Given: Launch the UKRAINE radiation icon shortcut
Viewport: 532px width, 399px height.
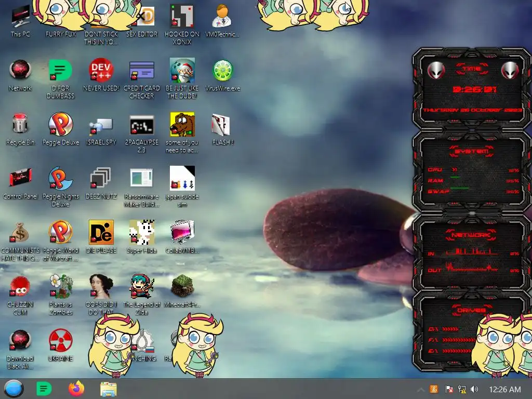Looking at the screenshot, I should [x=60, y=345].
